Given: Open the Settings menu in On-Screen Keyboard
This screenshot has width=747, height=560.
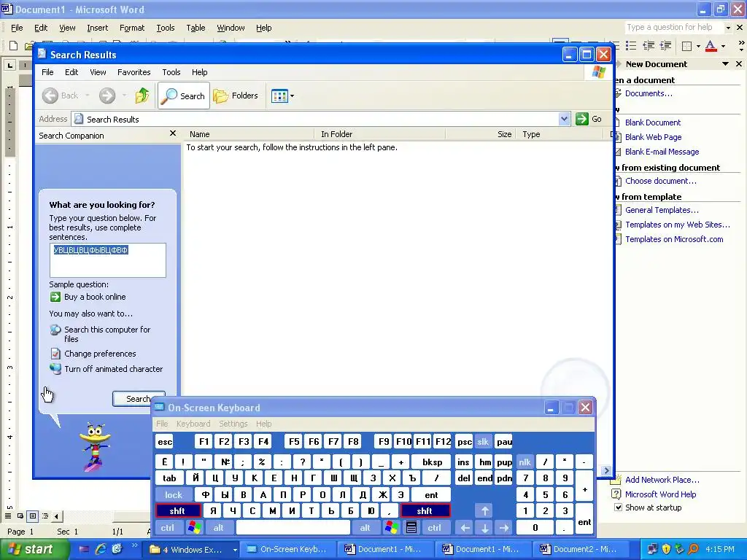Looking at the screenshot, I should [233, 424].
